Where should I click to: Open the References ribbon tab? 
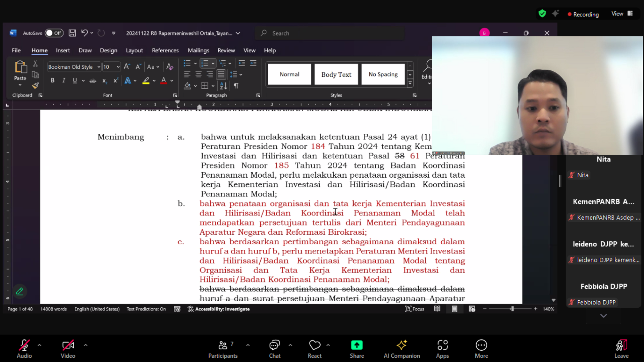tap(165, 50)
